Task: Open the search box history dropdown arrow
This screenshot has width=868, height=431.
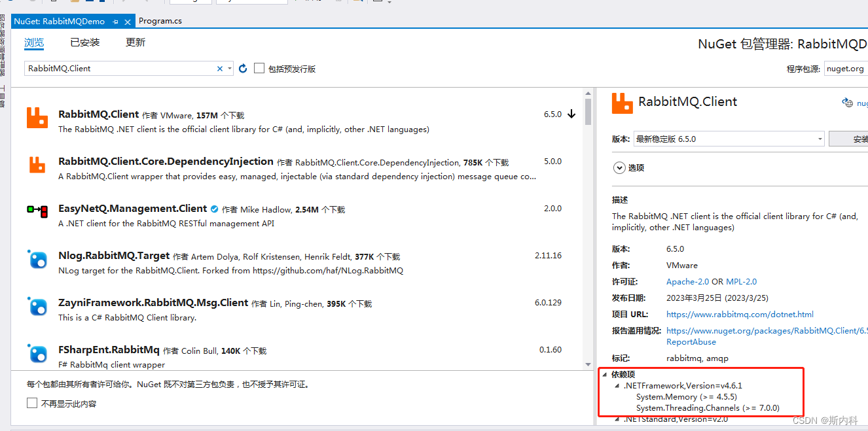Action: click(229, 69)
